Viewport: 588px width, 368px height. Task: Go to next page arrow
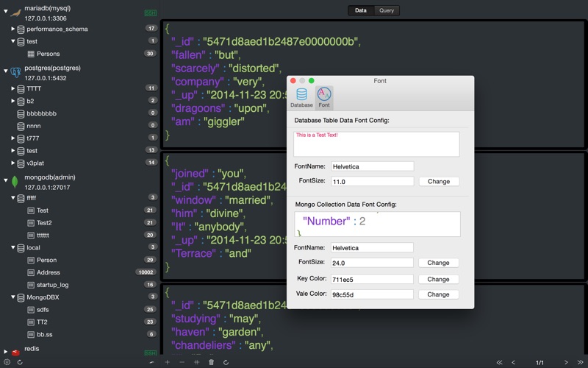(566, 362)
